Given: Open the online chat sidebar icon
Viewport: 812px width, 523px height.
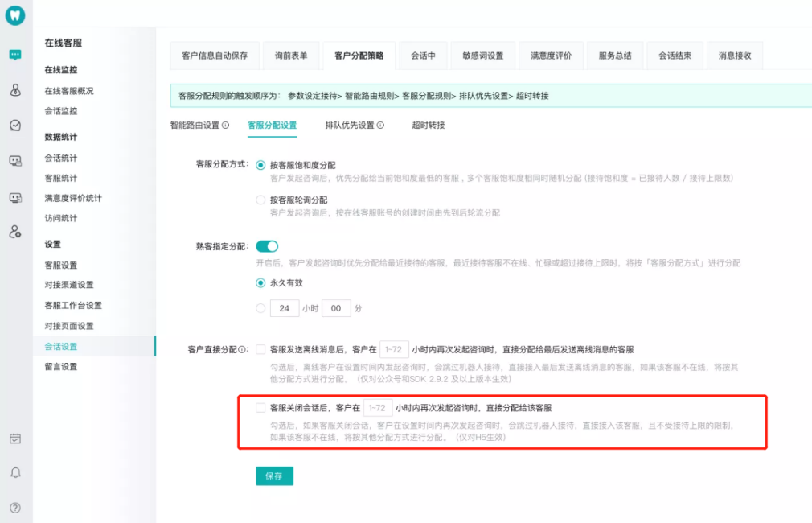Looking at the screenshot, I should (15, 55).
